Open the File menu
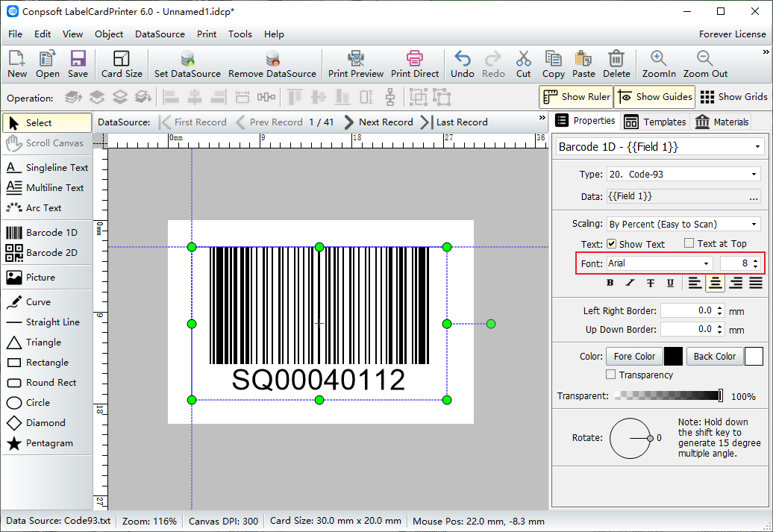Screen dimensions: 773x532 [x=15, y=34]
